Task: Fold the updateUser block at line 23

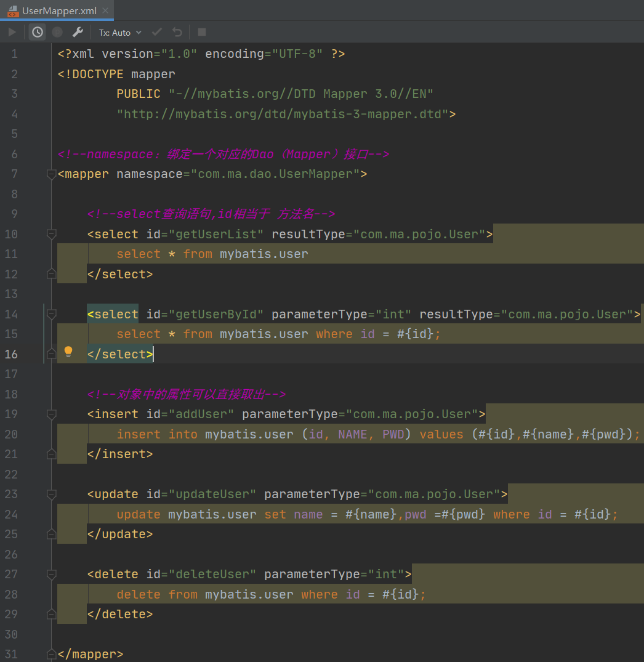Action: point(52,494)
